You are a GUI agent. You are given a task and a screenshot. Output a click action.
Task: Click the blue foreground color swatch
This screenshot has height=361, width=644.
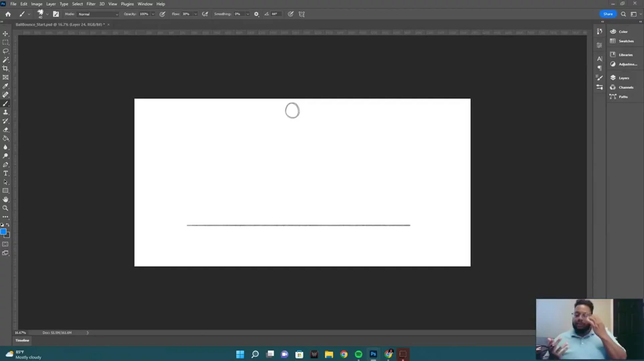click(x=3, y=232)
